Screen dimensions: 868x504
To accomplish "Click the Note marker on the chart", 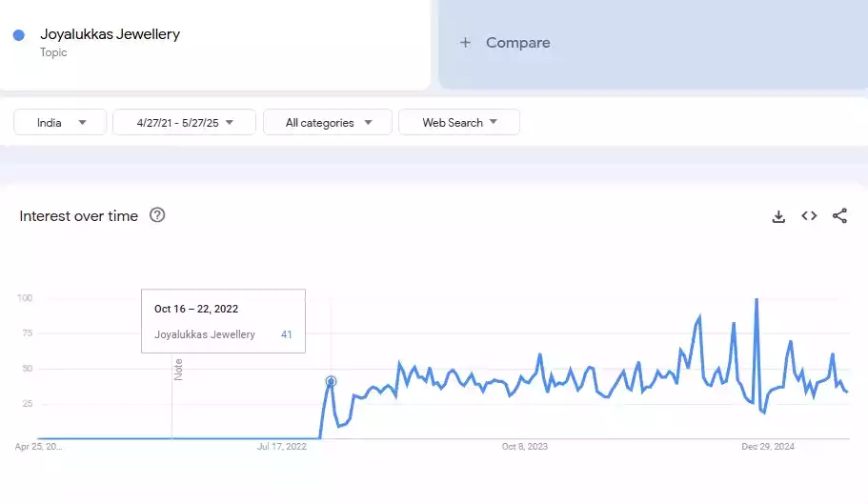I will tap(178, 370).
